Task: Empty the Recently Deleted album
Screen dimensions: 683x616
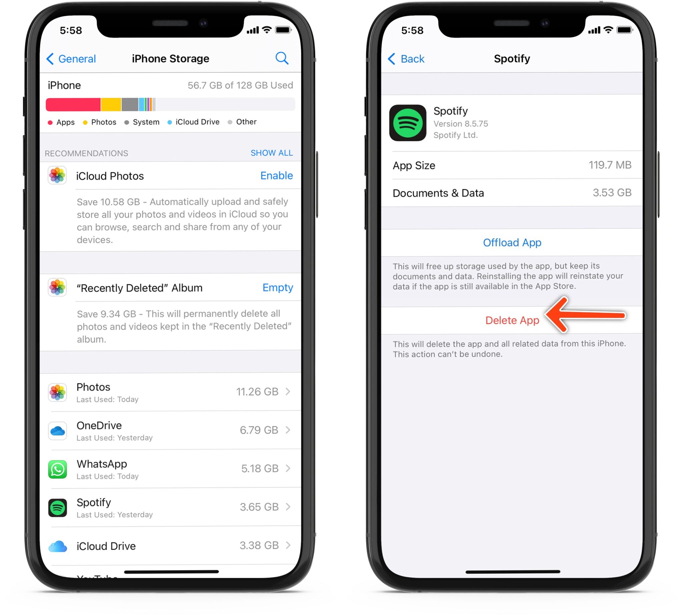Action: click(x=277, y=288)
